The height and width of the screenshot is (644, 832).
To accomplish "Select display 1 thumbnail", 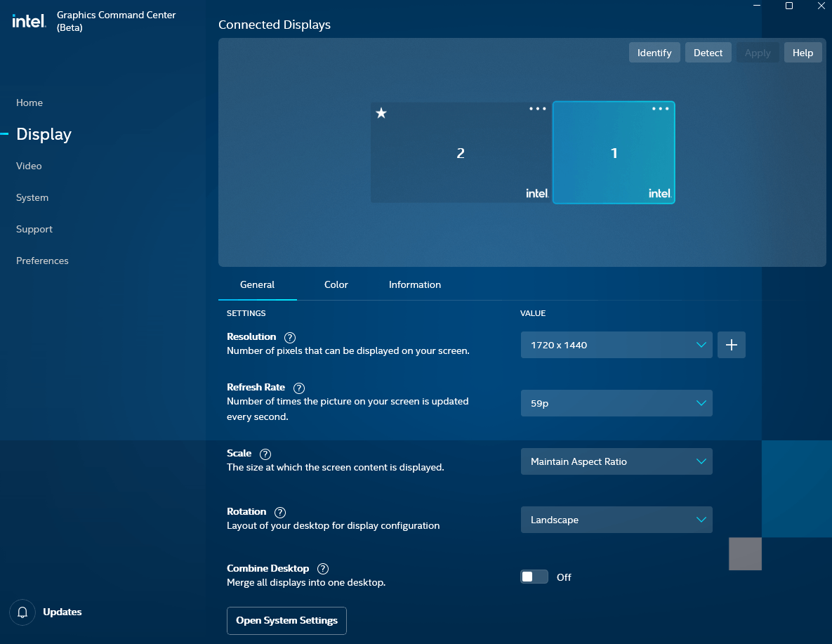I will click(614, 152).
